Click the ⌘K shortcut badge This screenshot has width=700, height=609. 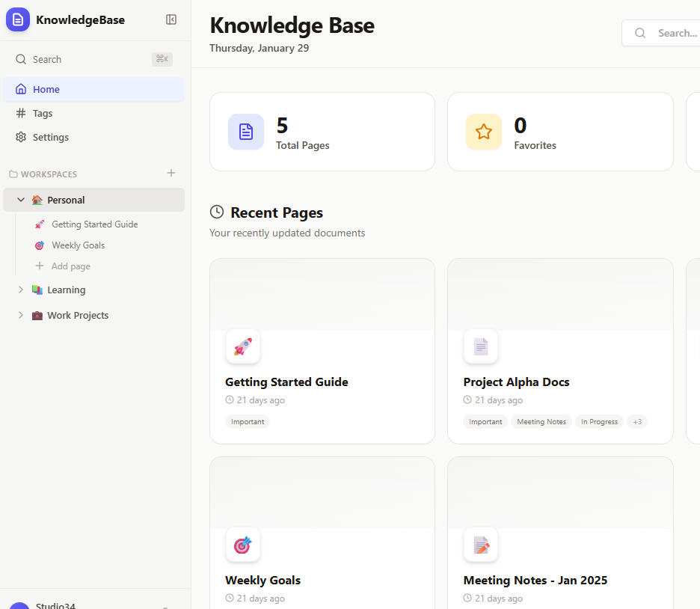(162, 59)
